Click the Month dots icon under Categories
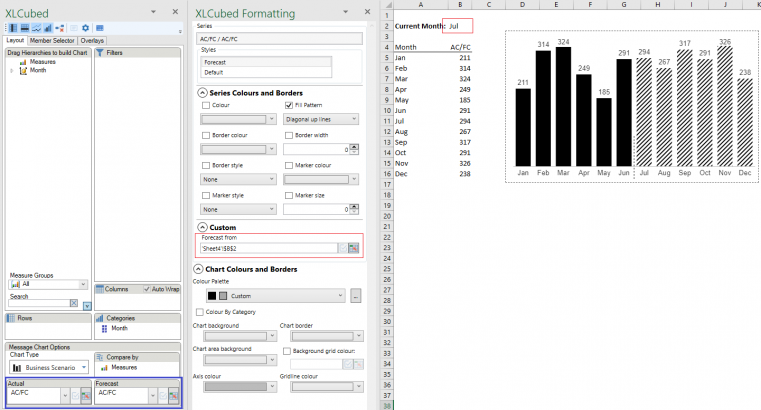761x410 pixels. (x=104, y=328)
